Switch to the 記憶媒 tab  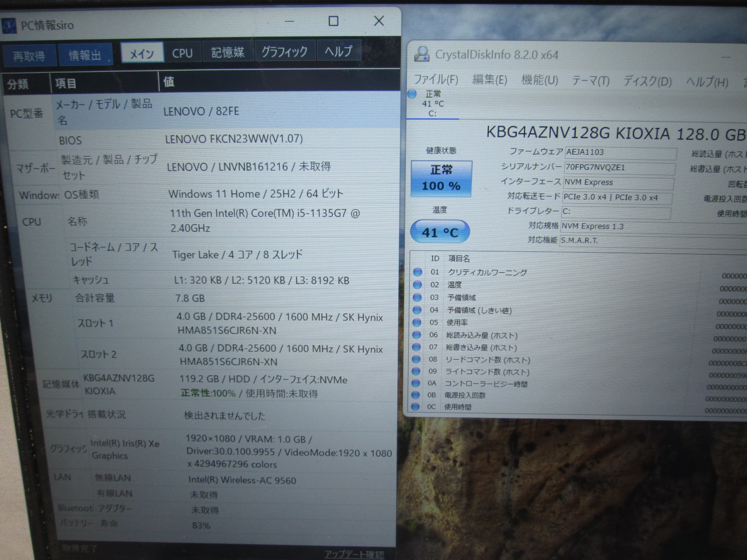coord(228,52)
